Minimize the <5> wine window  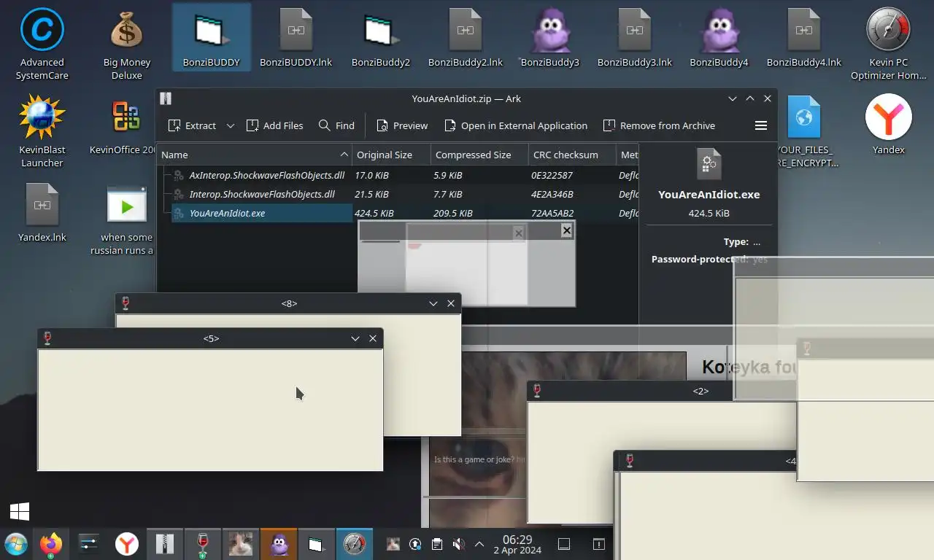[355, 338]
